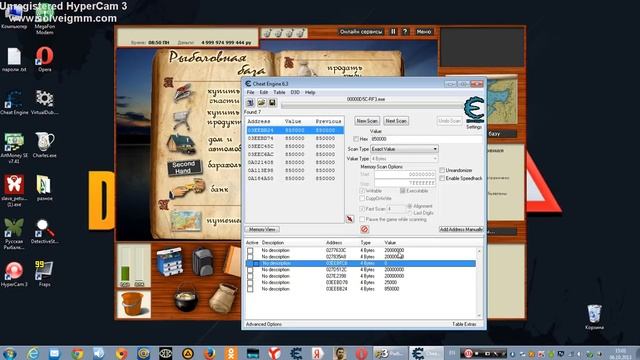Click the Second Hand sign in the game
This screenshot has width=640, height=360.
[184, 167]
